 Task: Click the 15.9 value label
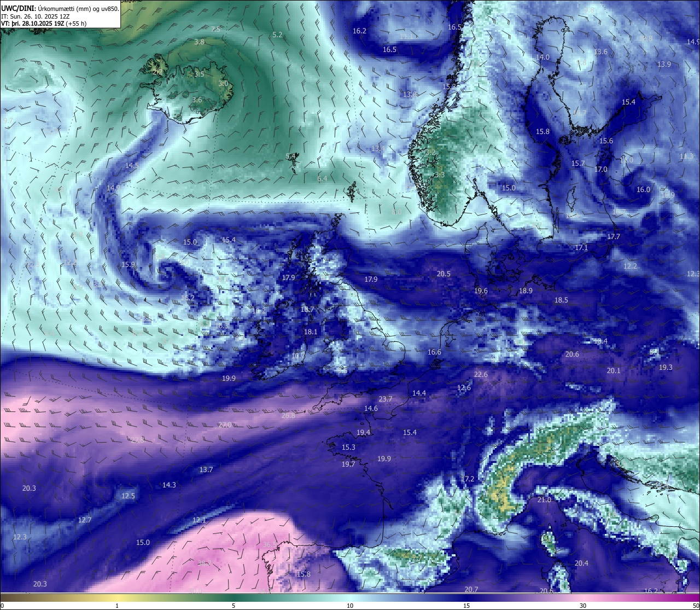click(x=128, y=264)
